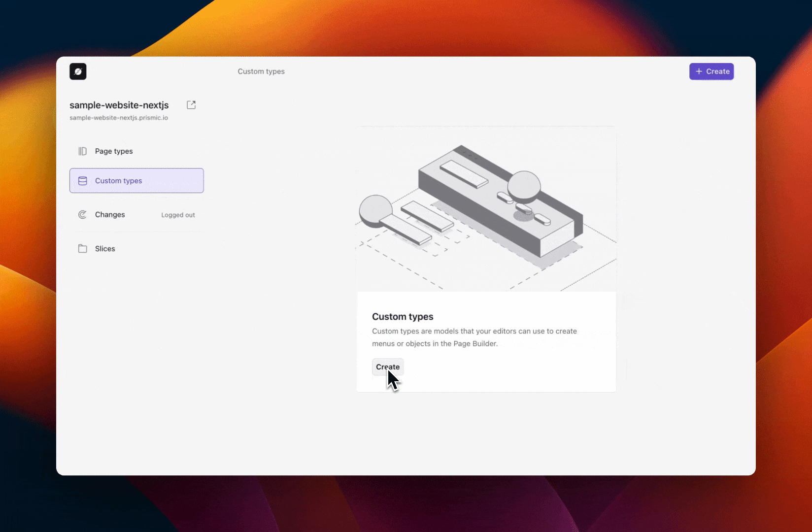
Task: Click the Custom types card description text
Action: 474,337
